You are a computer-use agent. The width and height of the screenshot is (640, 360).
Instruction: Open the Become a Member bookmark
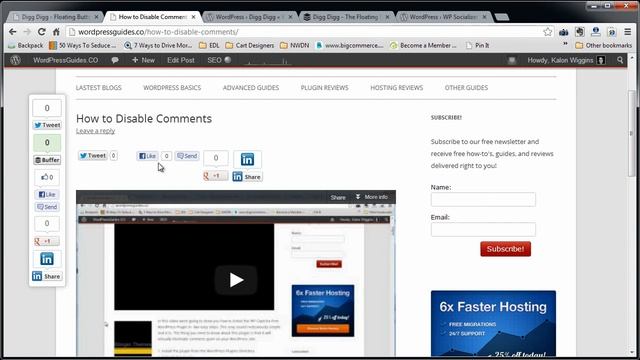[423, 45]
